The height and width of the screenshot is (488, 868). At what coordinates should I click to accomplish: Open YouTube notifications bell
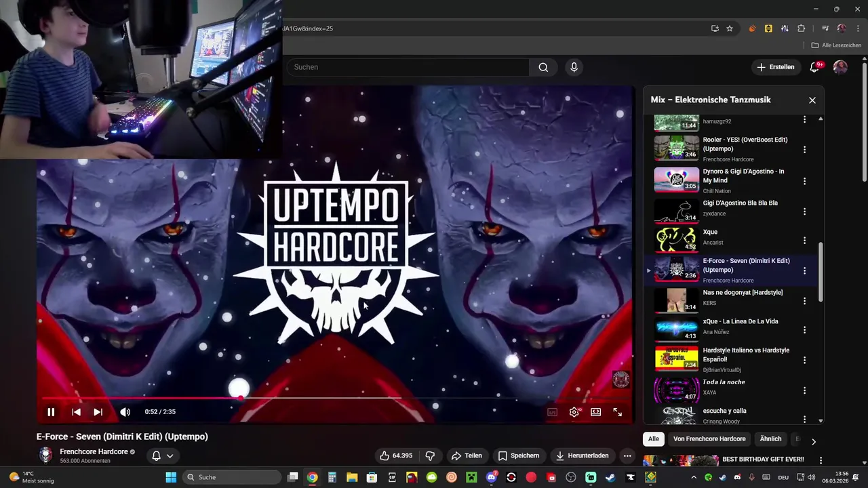pyautogui.click(x=815, y=67)
